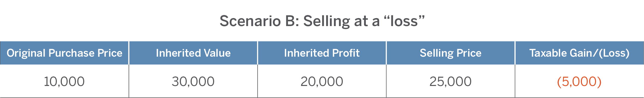Select the word Price in Selling Price header
Image resolution: width=644 pixels, height=98 pixels.
[469, 53]
